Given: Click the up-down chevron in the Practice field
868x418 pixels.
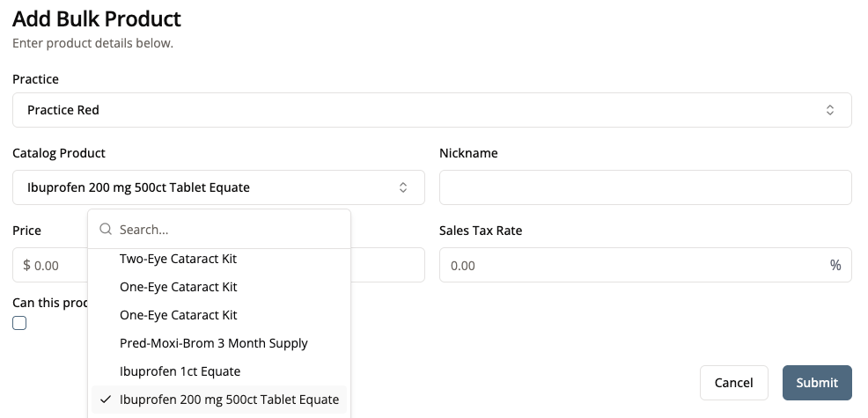Looking at the screenshot, I should (829, 110).
